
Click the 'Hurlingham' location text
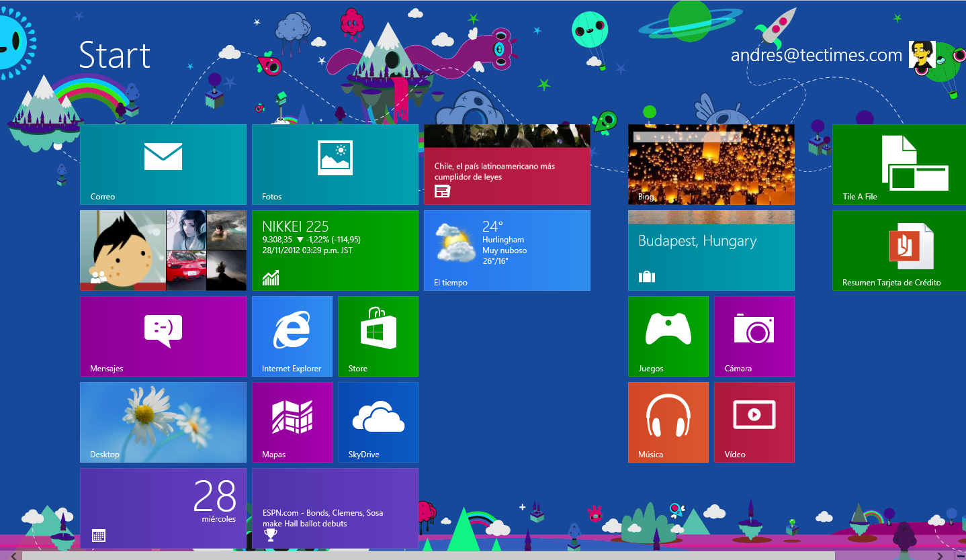point(503,240)
